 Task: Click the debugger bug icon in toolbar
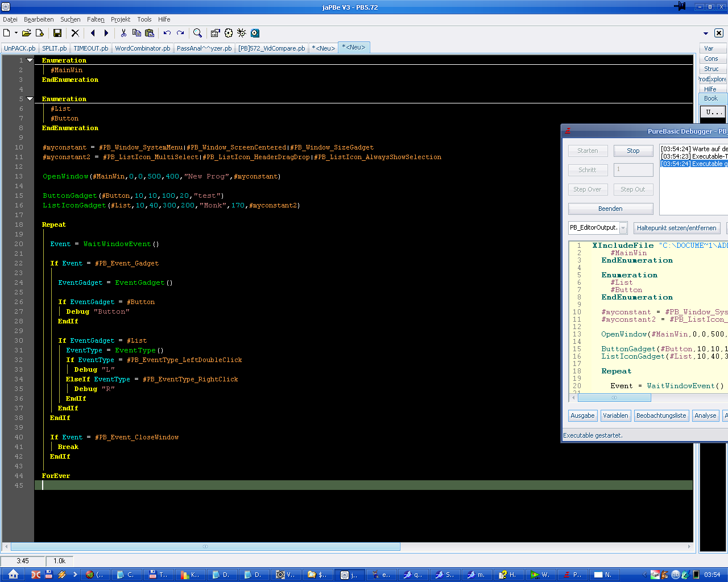click(242, 34)
